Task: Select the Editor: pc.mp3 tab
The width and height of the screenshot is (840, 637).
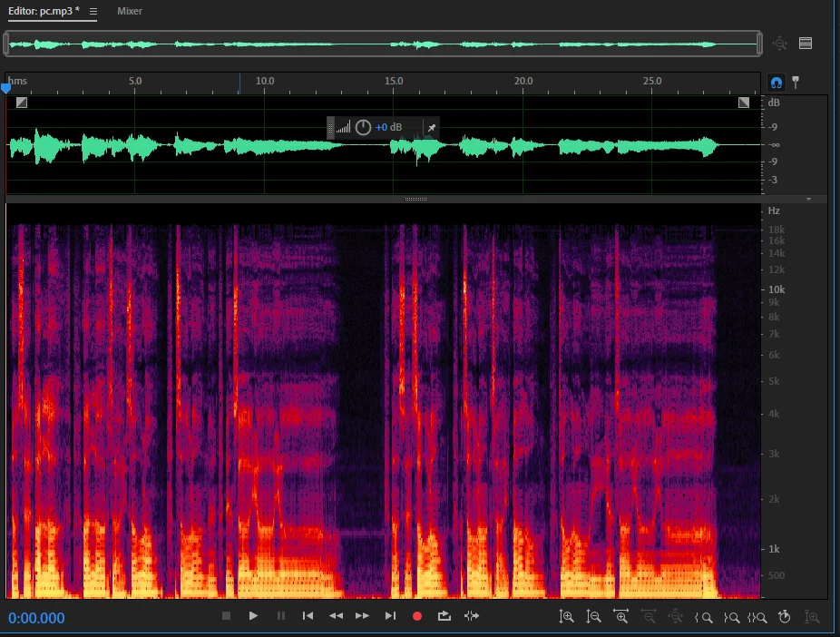Action: (44, 11)
